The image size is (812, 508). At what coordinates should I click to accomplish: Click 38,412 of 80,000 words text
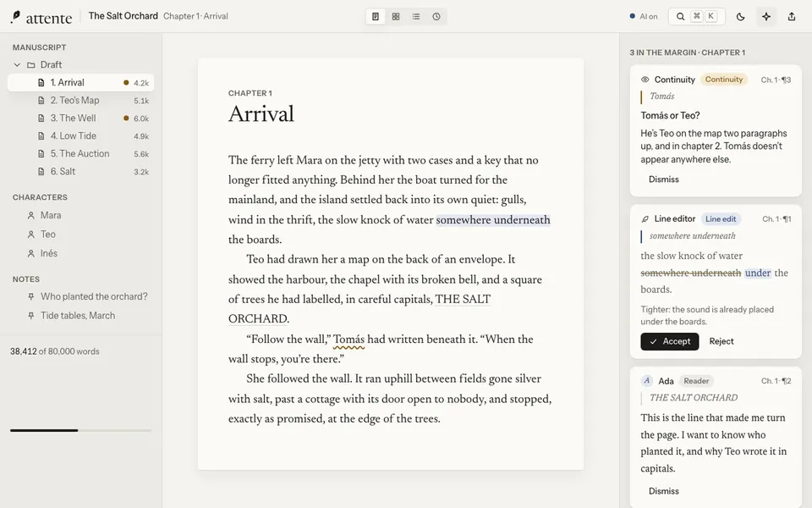[x=55, y=351]
